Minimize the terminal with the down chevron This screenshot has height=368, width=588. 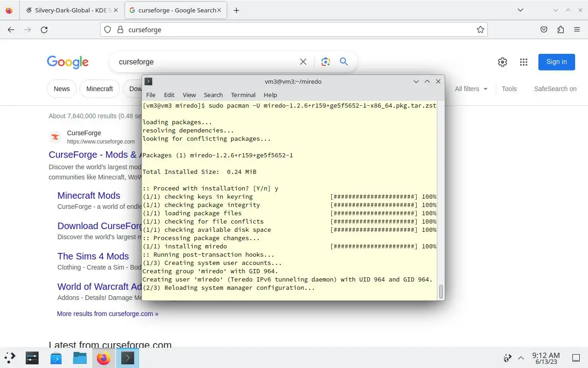click(x=416, y=81)
